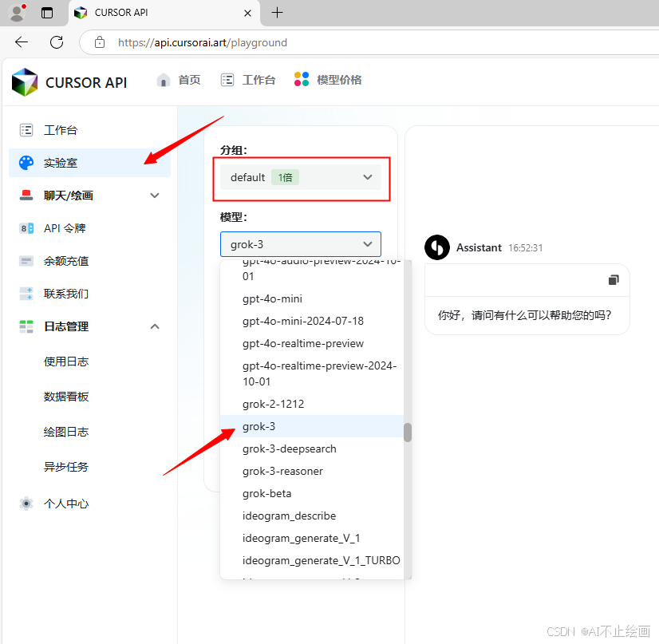Open 工作台 in the left sidebar
Screen dimensions: 659x644
pyautogui.click(x=89, y=130)
